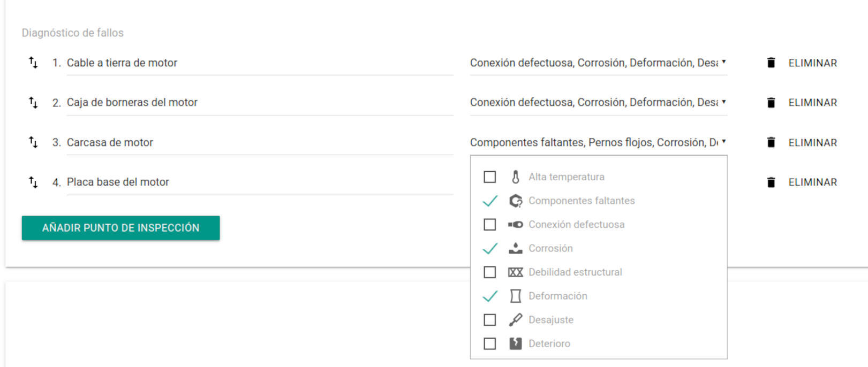Click the thermometer icon next to Alta temperatura
Image resolution: width=868 pixels, height=367 pixels.
click(515, 177)
